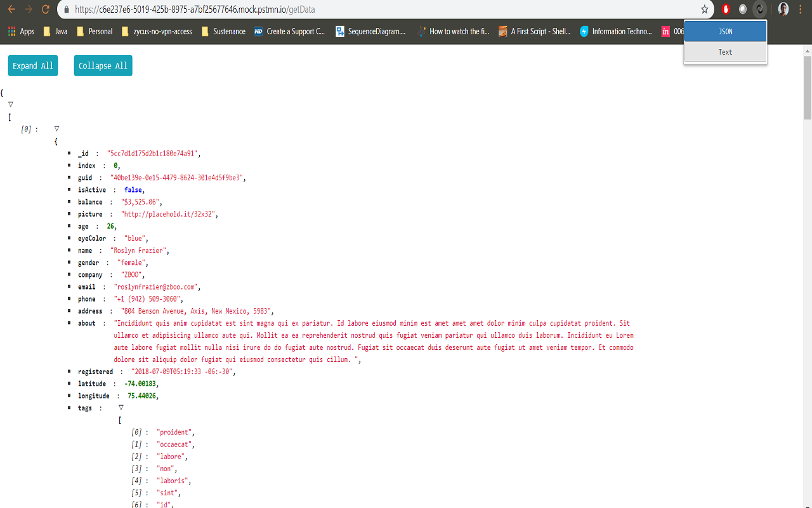Image resolution: width=812 pixels, height=508 pixels.
Task: Click the phone value "+1 (942) 509-3060"
Action: (148, 298)
